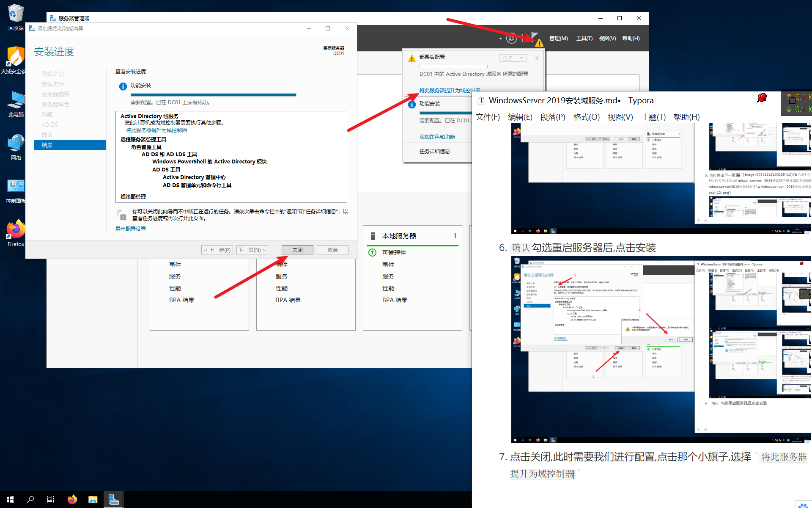Click the 功能安装 progress bar in the wizard
Viewport: 812px width, 508px height.
pos(213,95)
